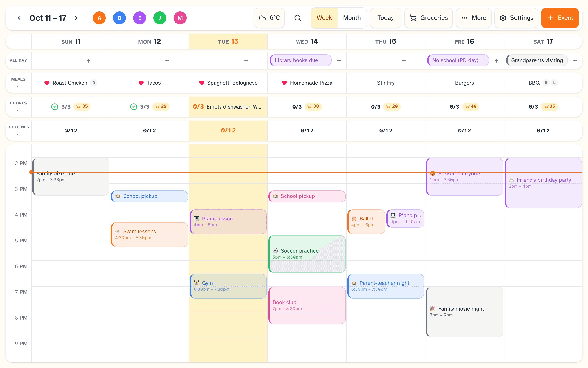Viewport: 588px width, 368px height.
Task: Open Library books due all-day event
Action: click(x=301, y=60)
